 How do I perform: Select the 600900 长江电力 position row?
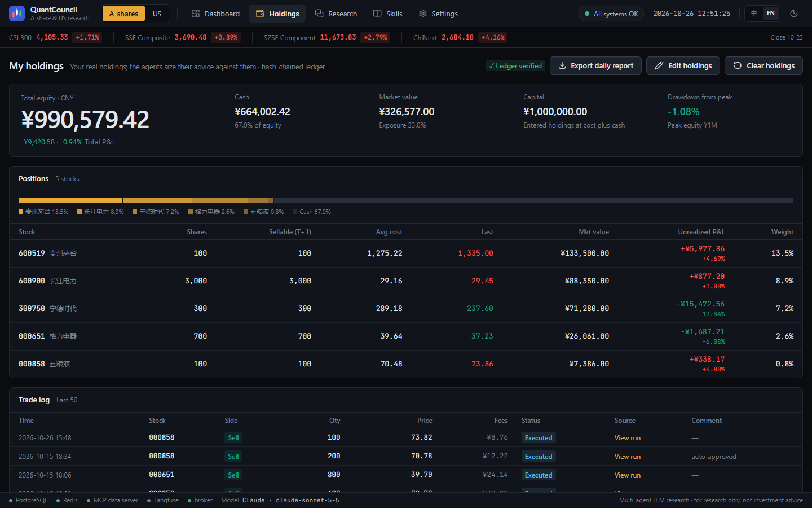point(406,281)
